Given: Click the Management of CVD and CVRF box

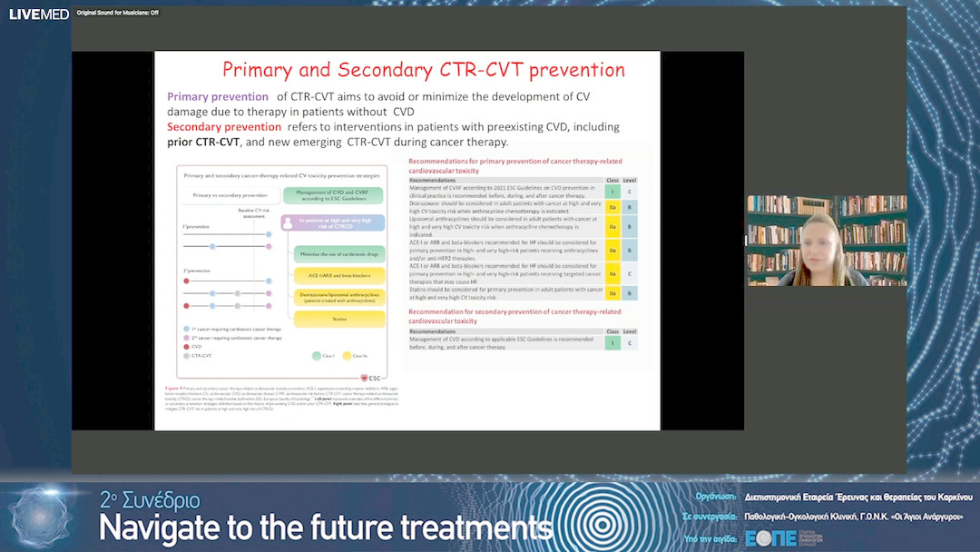Looking at the screenshot, I should [x=334, y=195].
